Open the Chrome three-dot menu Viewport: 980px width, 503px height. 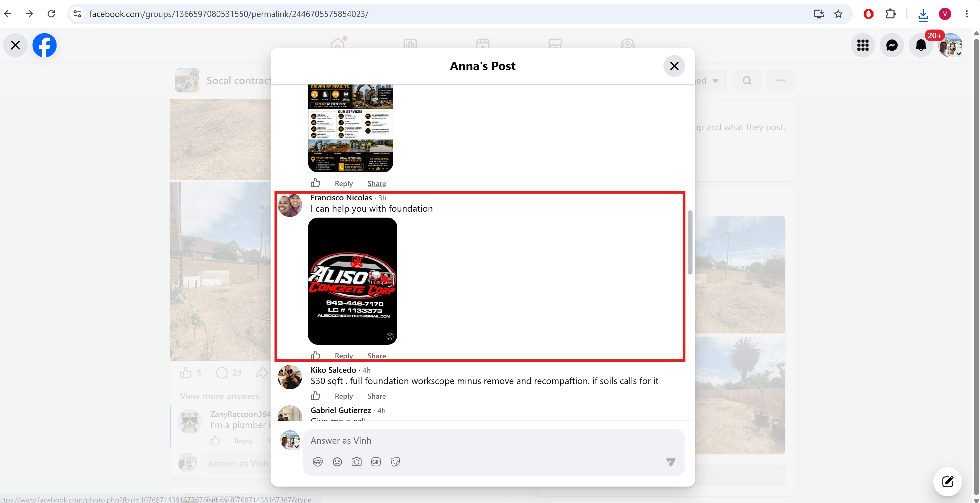tap(967, 14)
